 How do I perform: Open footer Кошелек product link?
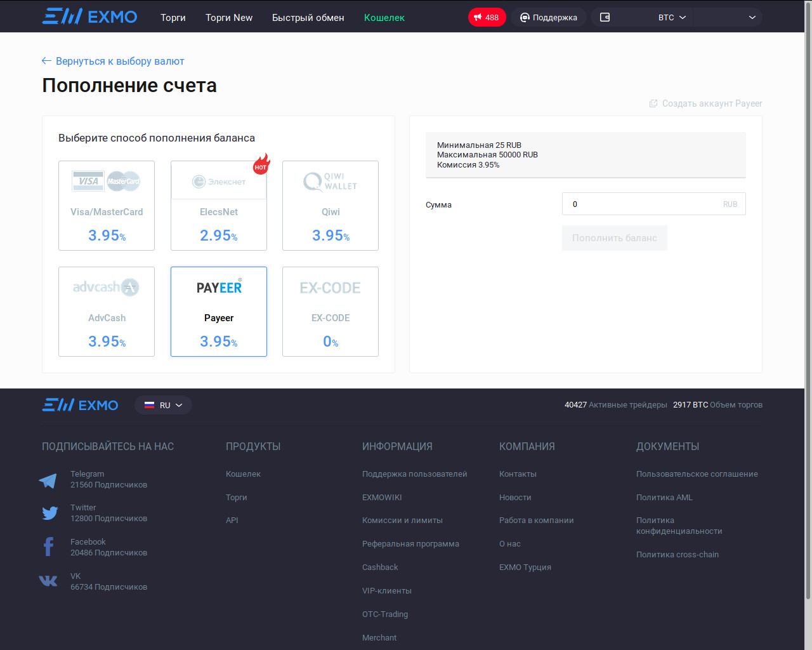(243, 474)
